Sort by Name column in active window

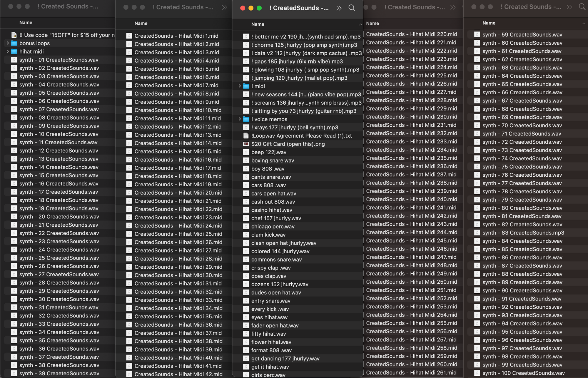(x=258, y=24)
